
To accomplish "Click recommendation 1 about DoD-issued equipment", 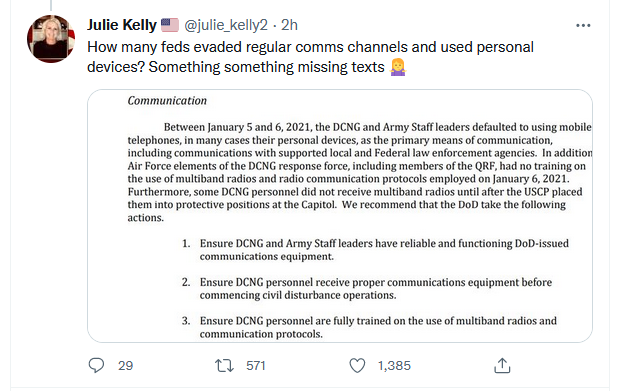I will point(375,250).
